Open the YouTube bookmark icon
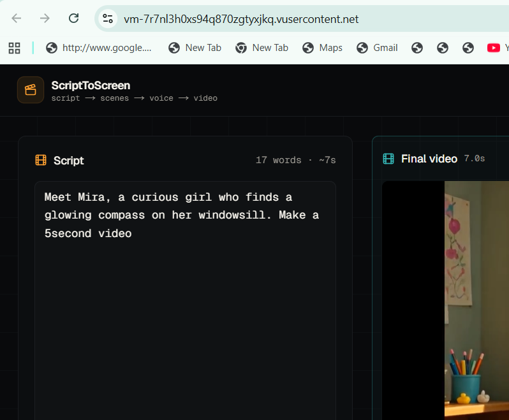 click(x=494, y=48)
